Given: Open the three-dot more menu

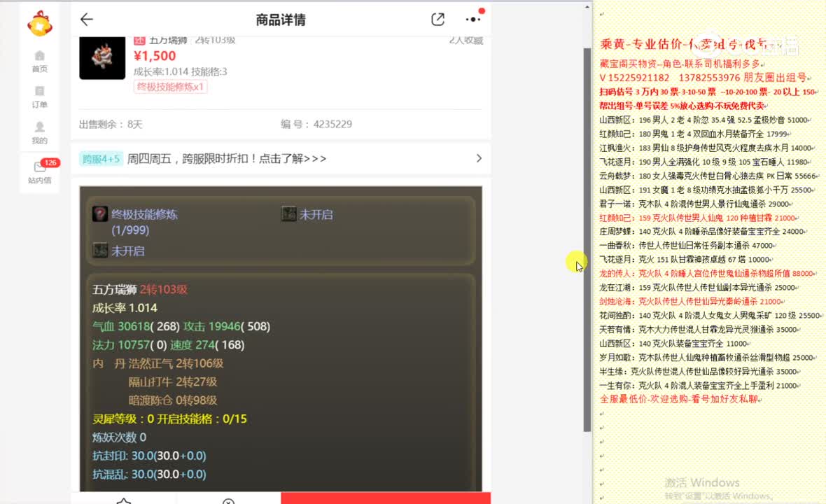Looking at the screenshot, I should tap(473, 20).
